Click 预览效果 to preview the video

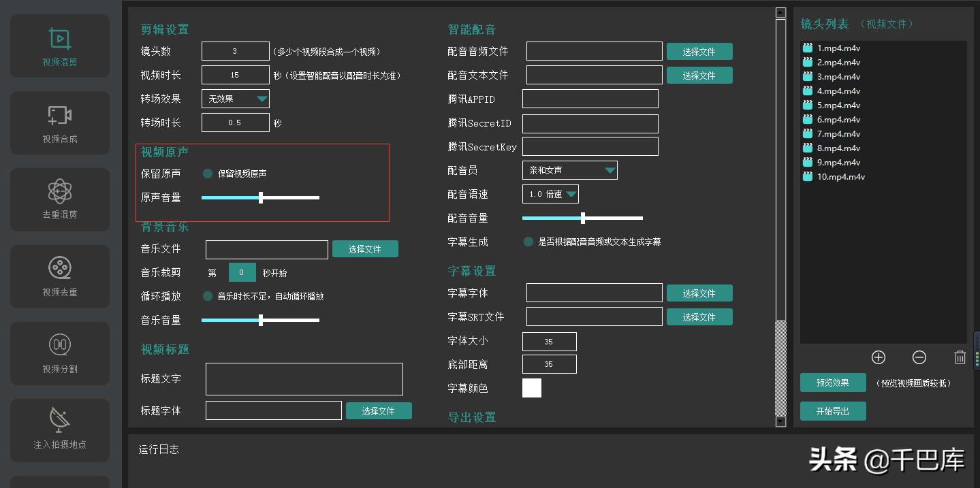click(832, 383)
